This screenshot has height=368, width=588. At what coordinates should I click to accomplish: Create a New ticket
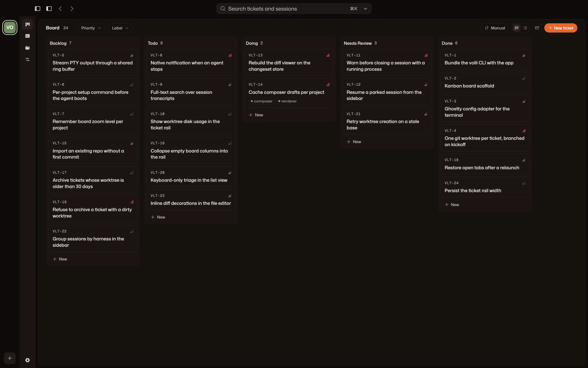pos(561,28)
